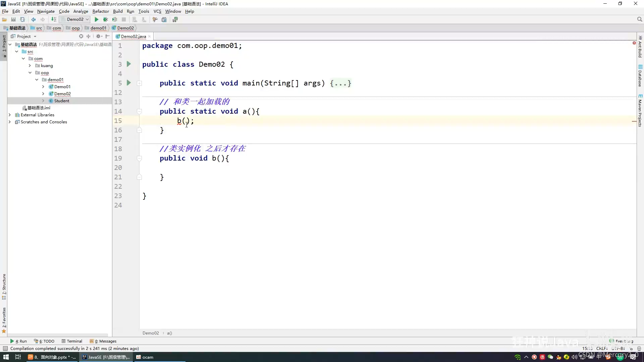Viewport: 644px width, 362px height.
Task: Open the Refactor menu
Action: tap(101, 11)
